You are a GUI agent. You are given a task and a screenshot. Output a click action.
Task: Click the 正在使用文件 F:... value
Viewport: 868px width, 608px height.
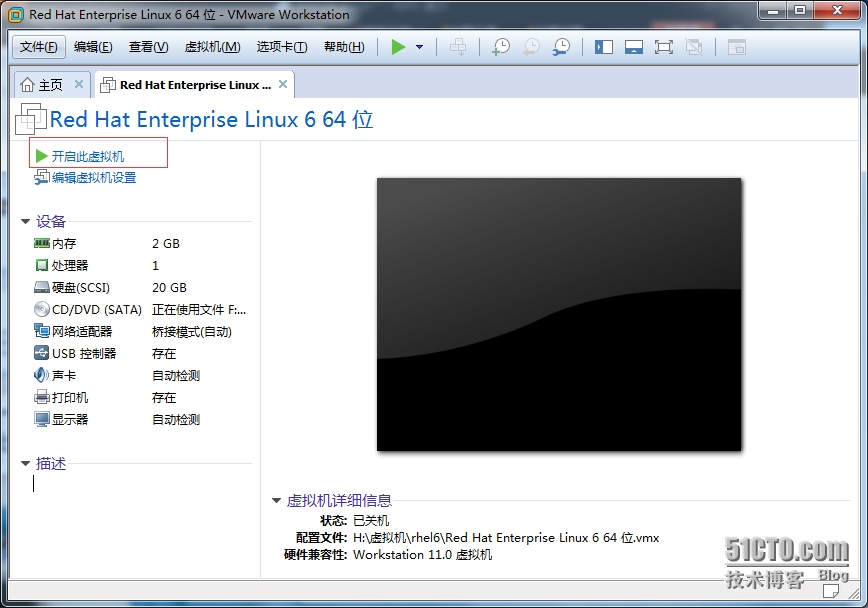(x=199, y=310)
